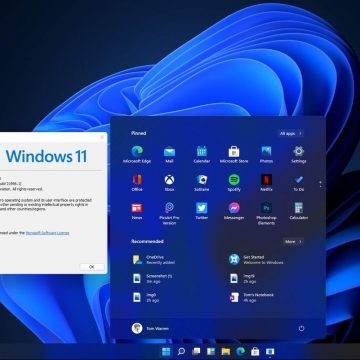The width and height of the screenshot is (360, 360).
Task: Open Microsoft Store from the taskbar
Action: click(x=255, y=351)
